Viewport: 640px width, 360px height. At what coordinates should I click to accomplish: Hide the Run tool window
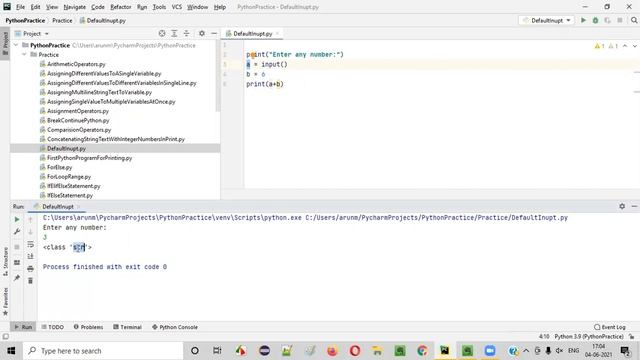point(634,207)
